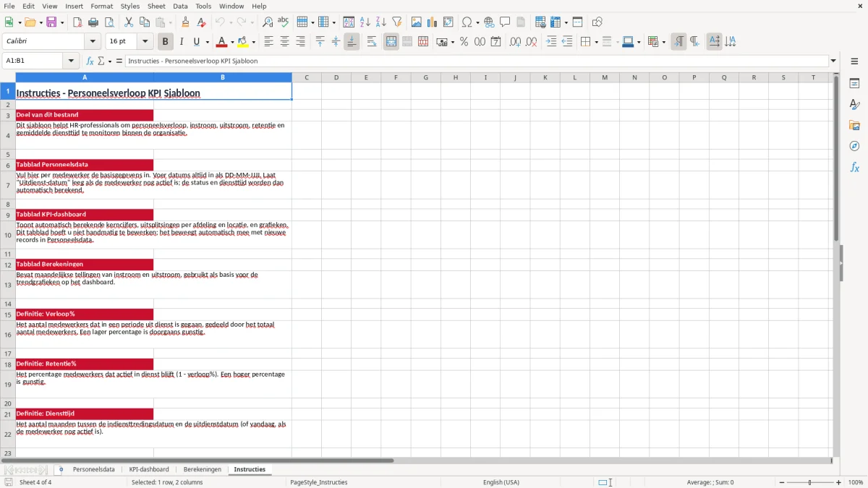Click PageStyle_Instructies in status bar
This screenshot has width=868, height=488.
(x=319, y=482)
